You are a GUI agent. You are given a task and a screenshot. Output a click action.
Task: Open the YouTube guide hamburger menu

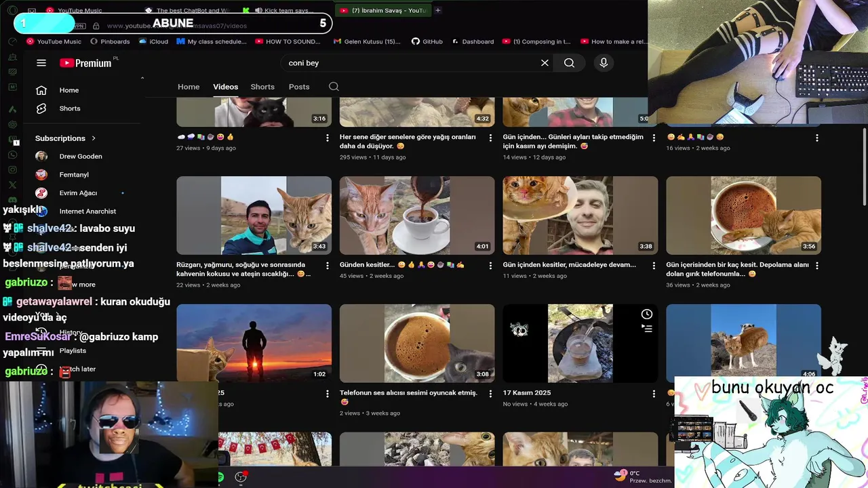[41, 63]
